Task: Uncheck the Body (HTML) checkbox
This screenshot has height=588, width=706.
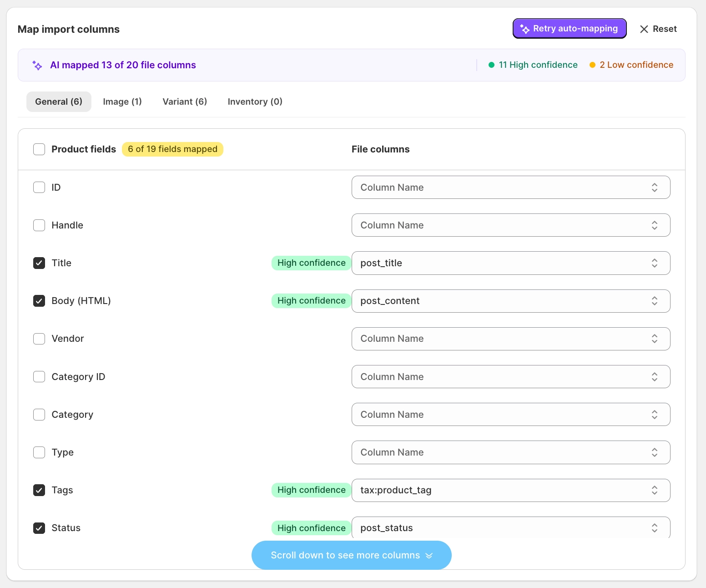Action: tap(39, 301)
